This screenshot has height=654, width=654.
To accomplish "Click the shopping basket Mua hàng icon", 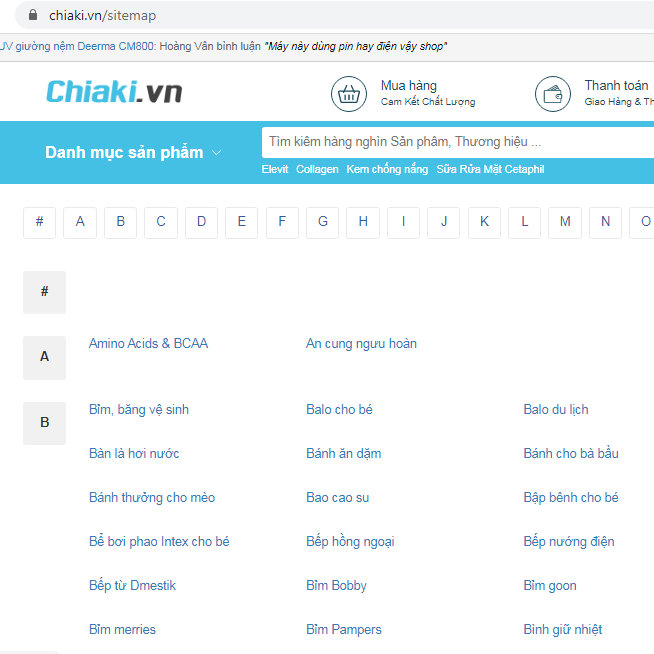I will (x=349, y=94).
